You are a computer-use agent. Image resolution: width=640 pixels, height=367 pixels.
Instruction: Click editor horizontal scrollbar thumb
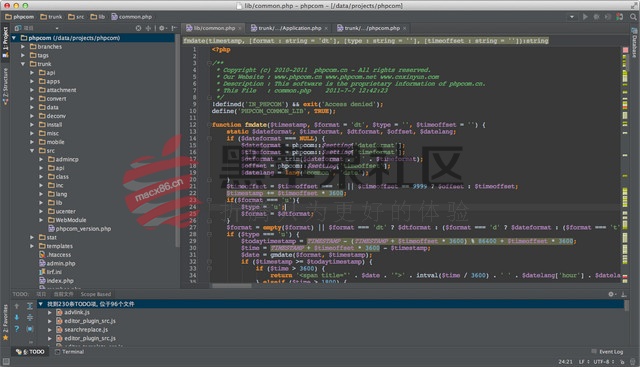(231, 286)
